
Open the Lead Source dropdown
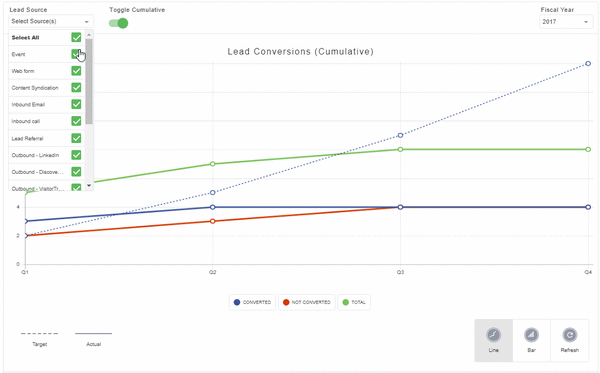[x=51, y=21]
